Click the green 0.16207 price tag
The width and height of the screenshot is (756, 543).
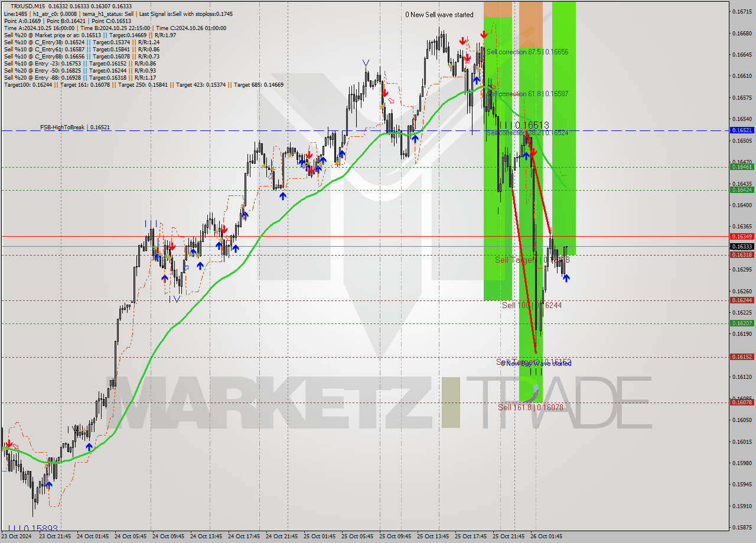[x=742, y=323]
